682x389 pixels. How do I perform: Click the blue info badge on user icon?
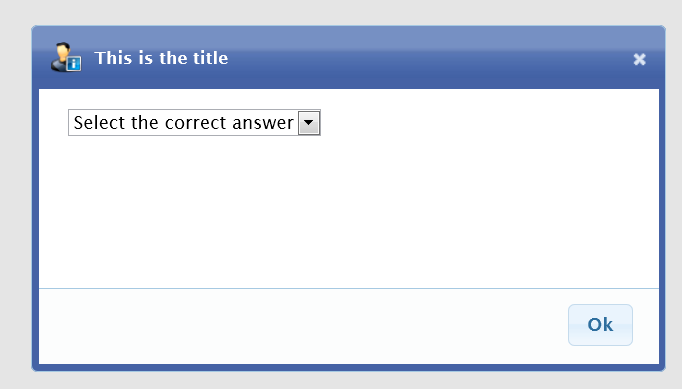(74, 64)
